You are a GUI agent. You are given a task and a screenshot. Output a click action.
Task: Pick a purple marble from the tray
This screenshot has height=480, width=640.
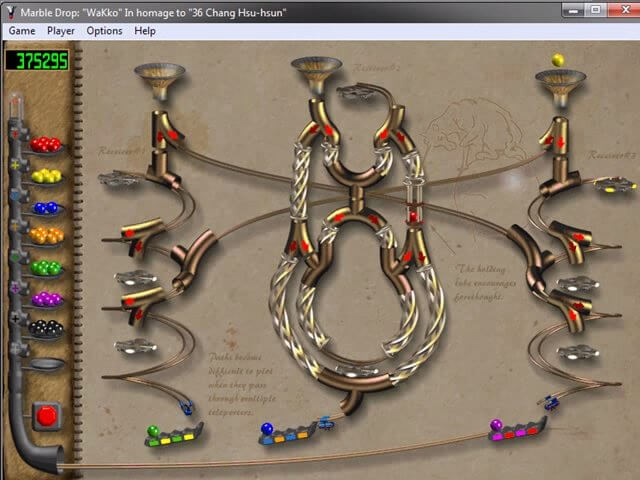pyautogui.click(x=47, y=299)
